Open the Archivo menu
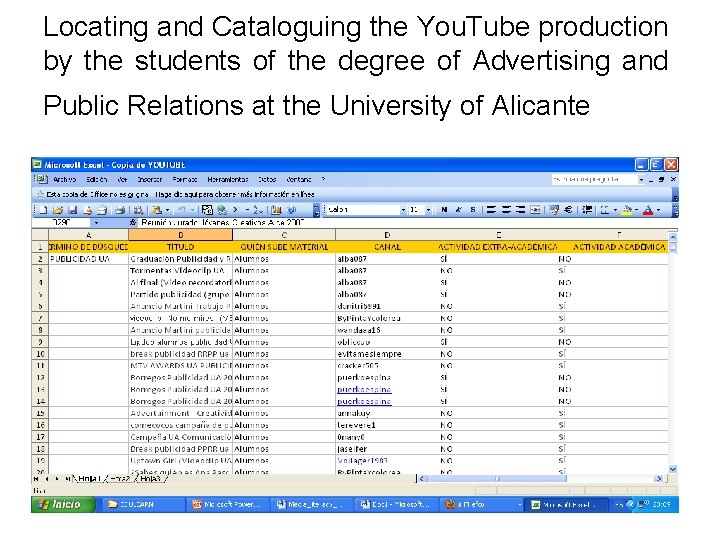Screen dimensions: 720x540 [x=64, y=180]
